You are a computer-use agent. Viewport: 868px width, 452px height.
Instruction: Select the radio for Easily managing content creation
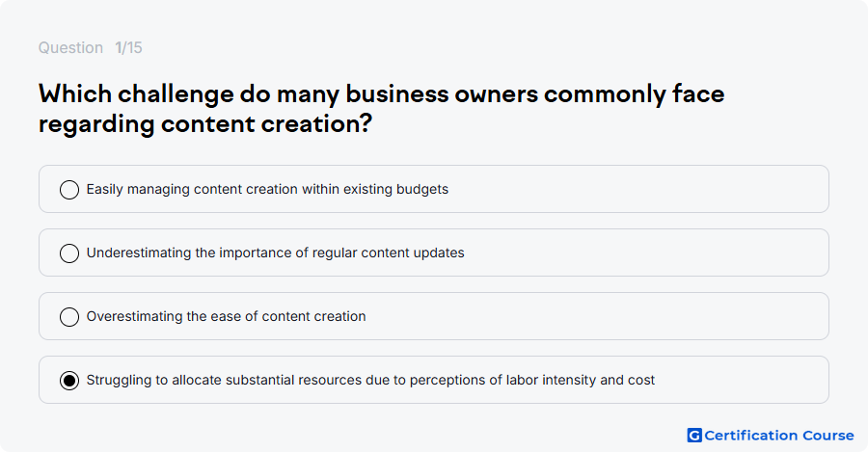point(69,190)
